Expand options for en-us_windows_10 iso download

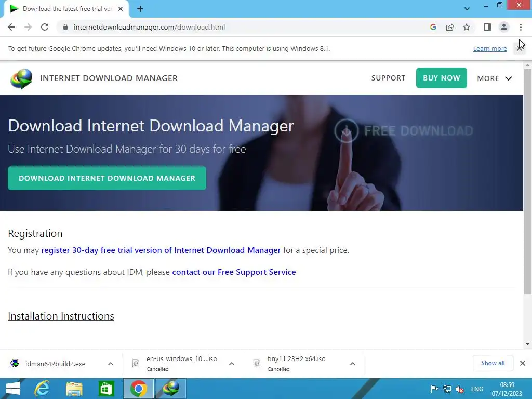(x=232, y=364)
